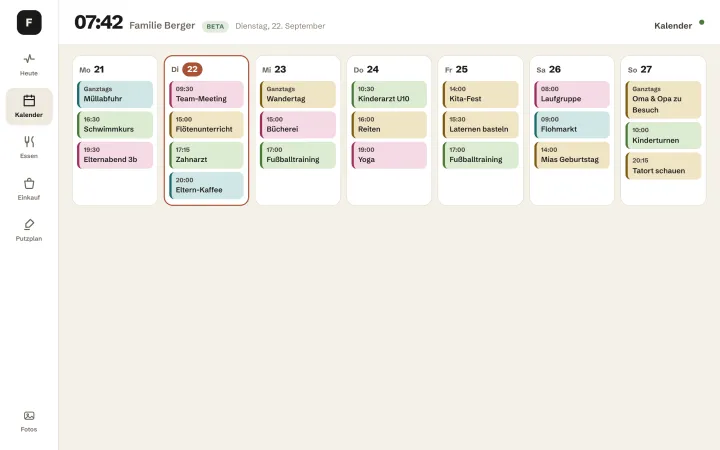Open the Team-Meeting event at 09:30
Viewport: 720px width, 450px height.
coord(206,94)
